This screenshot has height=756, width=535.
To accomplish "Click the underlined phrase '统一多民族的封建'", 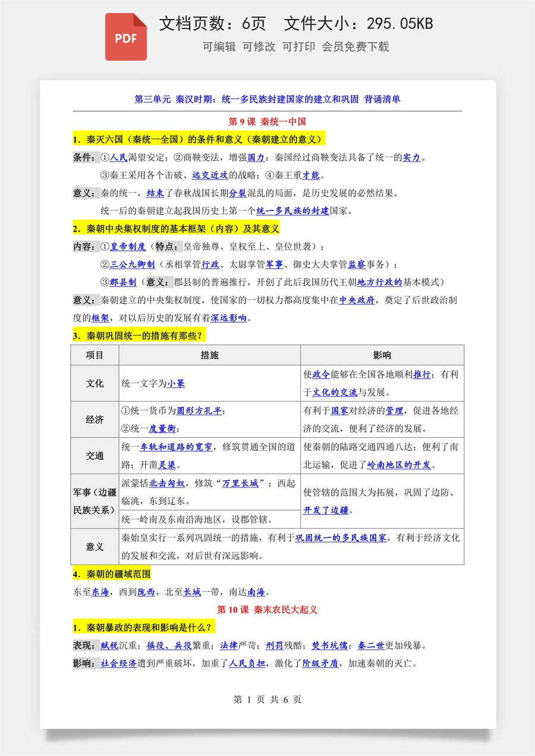I will 292,211.
